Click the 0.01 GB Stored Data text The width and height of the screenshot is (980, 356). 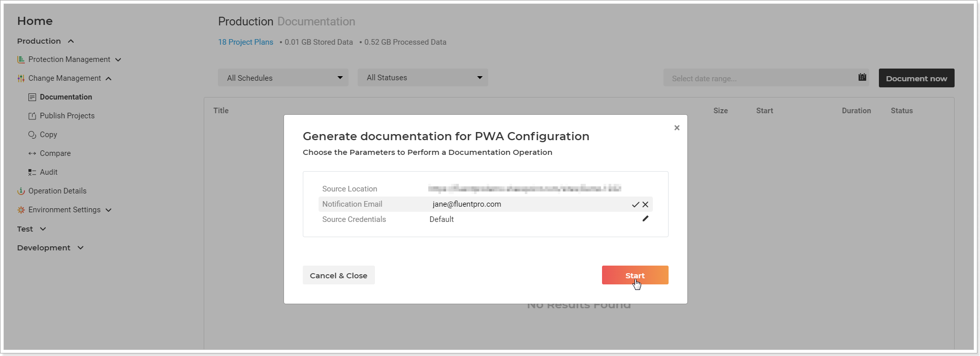tap(319, 42)
